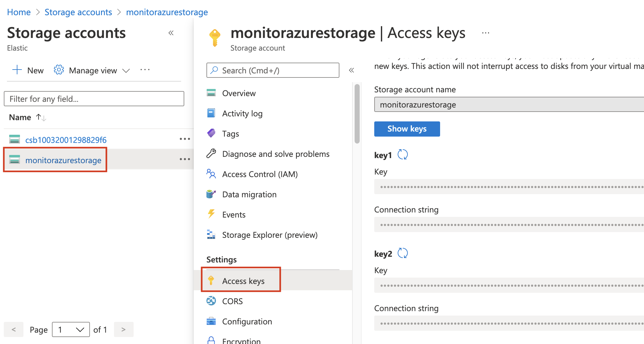Regenerate key2 with the rotate icon

[x=403, y=253]
